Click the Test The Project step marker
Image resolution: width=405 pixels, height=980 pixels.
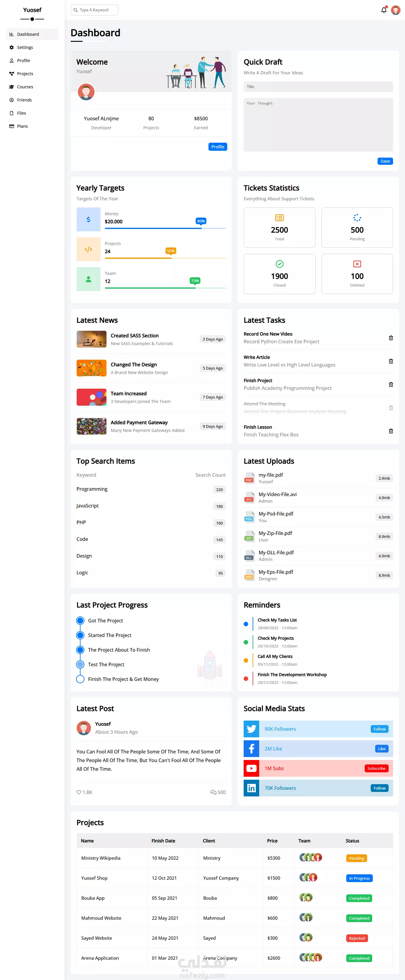80,664
